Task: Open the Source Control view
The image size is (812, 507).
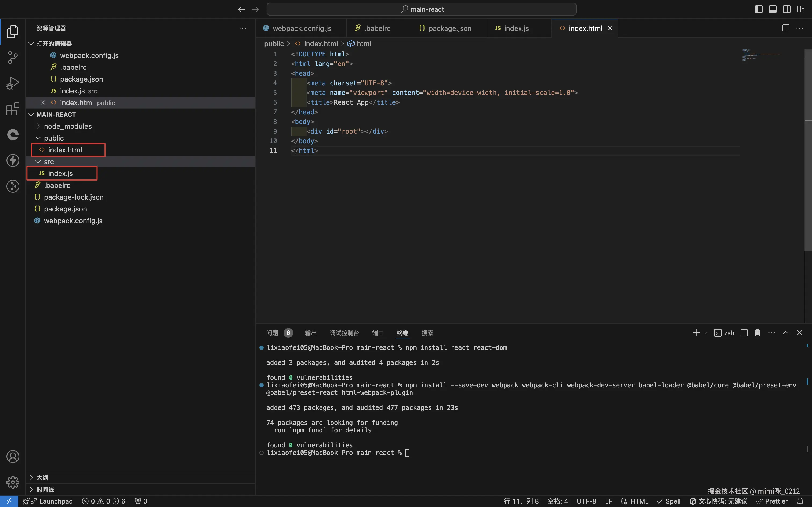Action: pos(13,57)
